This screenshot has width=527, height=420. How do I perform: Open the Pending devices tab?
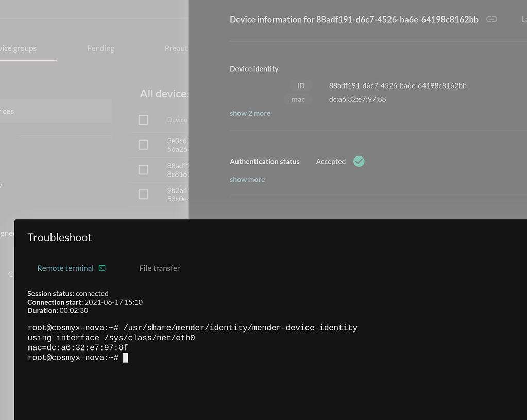pos(100,48)
